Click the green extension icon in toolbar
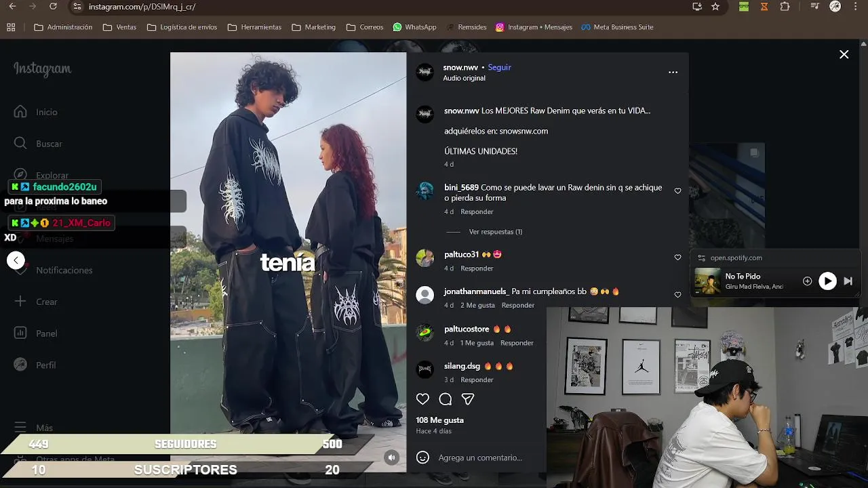Image resolution: width=868 pixels, height=488 pixels. pos(744,6)
